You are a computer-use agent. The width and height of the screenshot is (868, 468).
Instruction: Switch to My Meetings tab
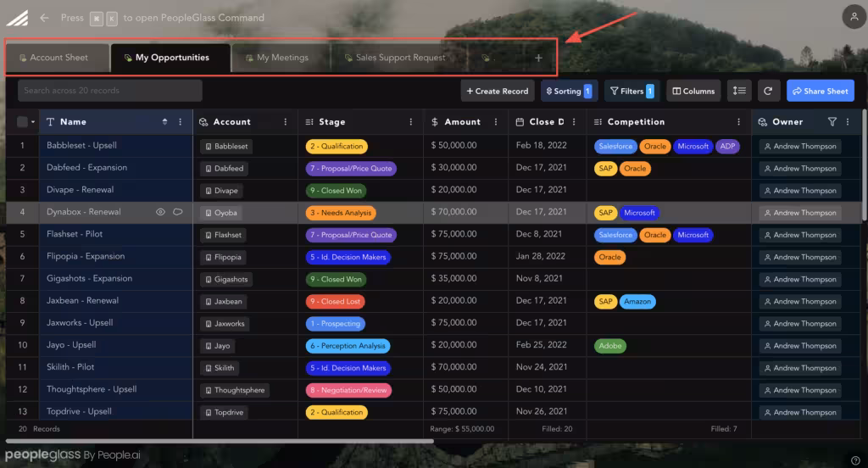(x=281, y=58)
